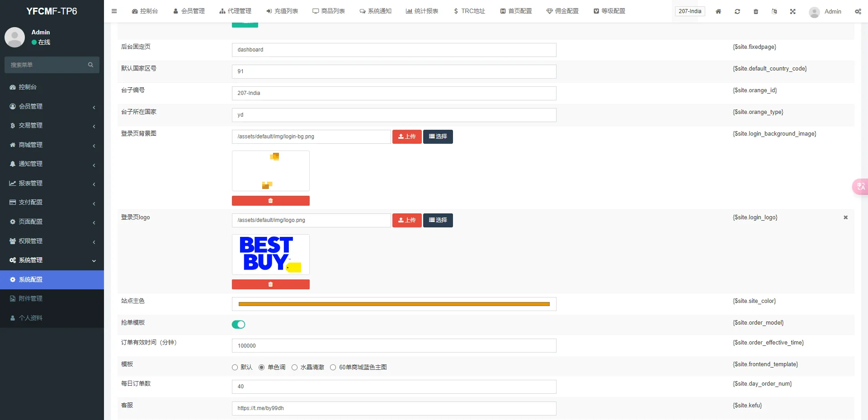Open 系统配置 in the sidebar
868x420 pixels.
pyautogui.click(x=52, y=279)
